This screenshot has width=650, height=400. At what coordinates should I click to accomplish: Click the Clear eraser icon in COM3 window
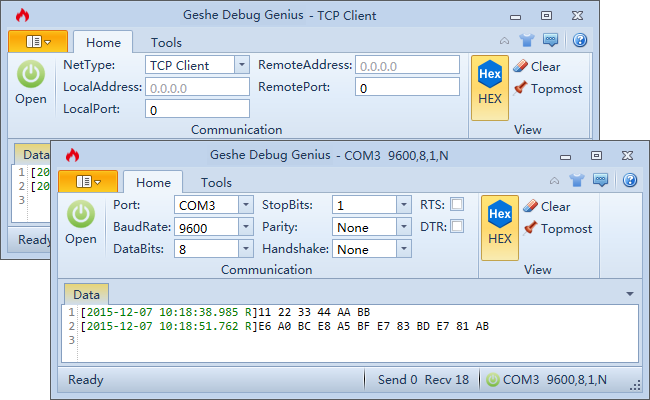[531, 206]
